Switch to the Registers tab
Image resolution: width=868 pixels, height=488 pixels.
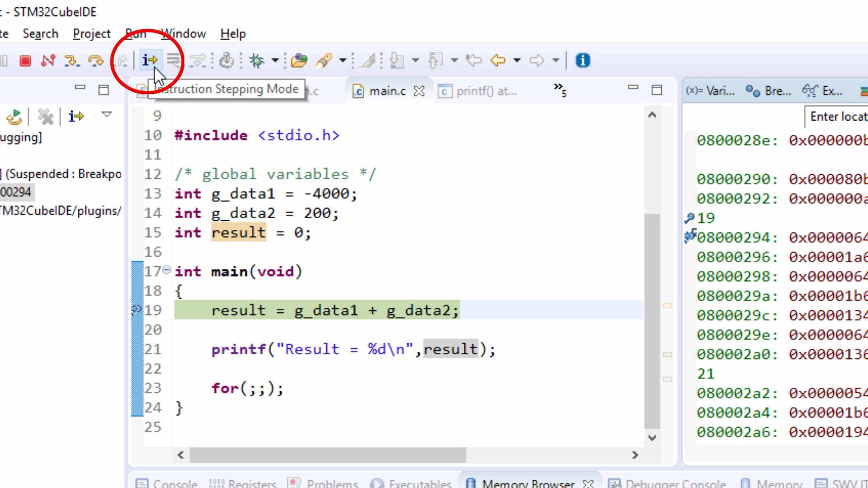click(x=242, y=483)
